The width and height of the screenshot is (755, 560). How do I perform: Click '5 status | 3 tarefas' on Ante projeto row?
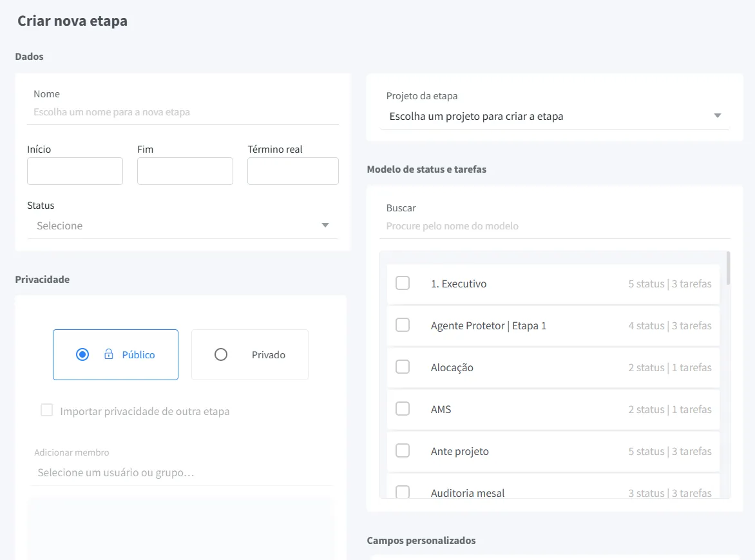click(670, 452)
